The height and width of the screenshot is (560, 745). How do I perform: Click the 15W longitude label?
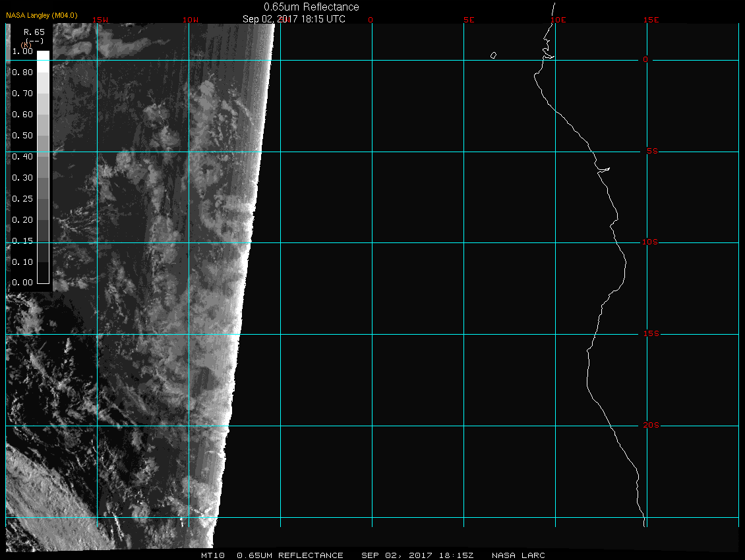point(100,20)
